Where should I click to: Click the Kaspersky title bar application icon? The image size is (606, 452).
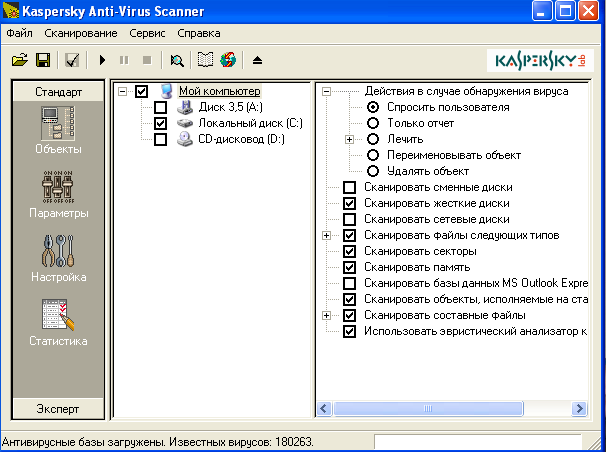[10, 10]
